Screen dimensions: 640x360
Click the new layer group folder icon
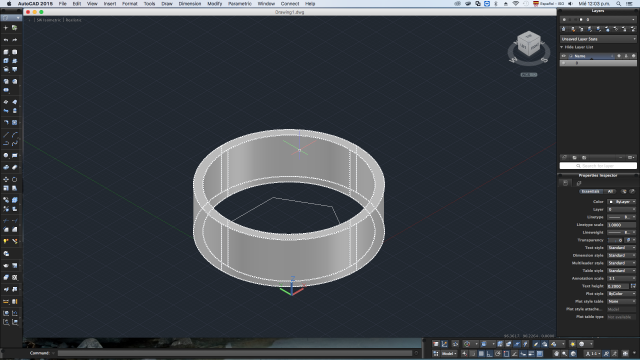click(x=574, y=158)
